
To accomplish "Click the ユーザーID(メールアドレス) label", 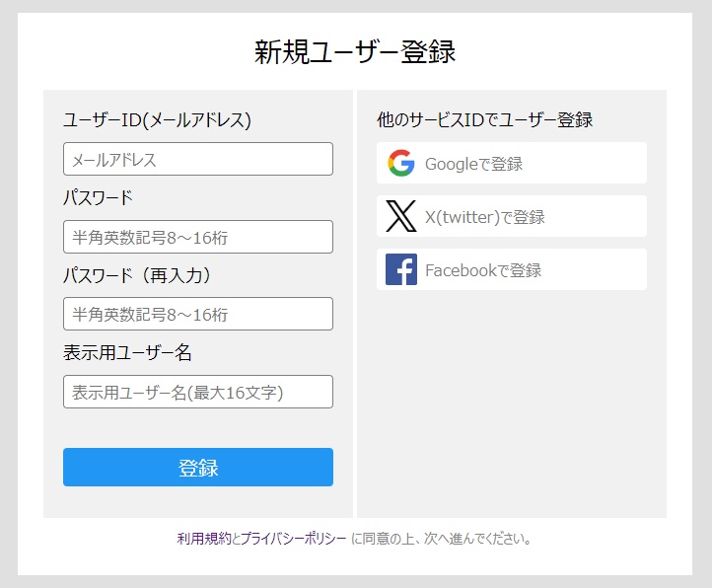I will [x=157, y=120].
